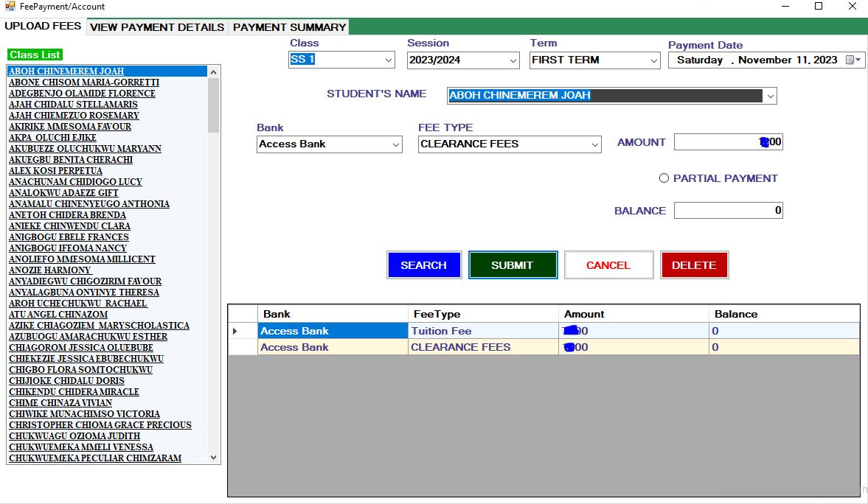Image resolution: width=868 pixels, height=504 pixels.
Task: Click the Cancel button
Action: (608, 265)
